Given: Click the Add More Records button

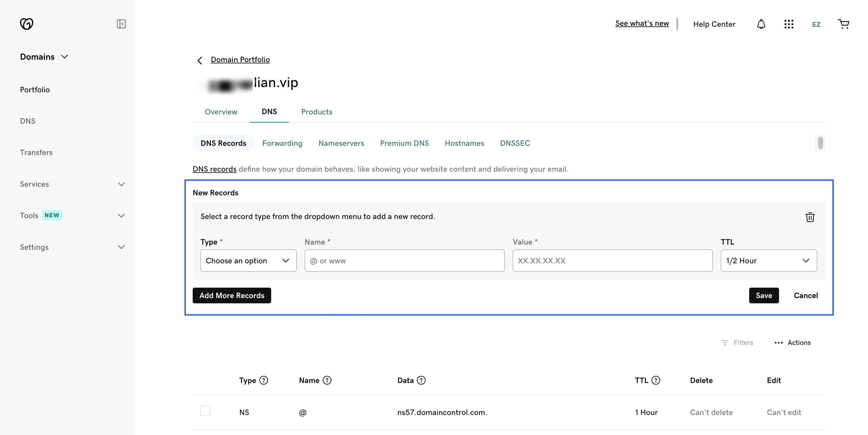Looking at the screenshot, I should tap(232, 295).
